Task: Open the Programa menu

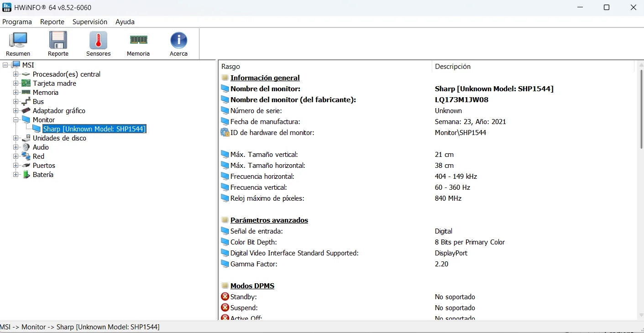Action: pos(17,21)
